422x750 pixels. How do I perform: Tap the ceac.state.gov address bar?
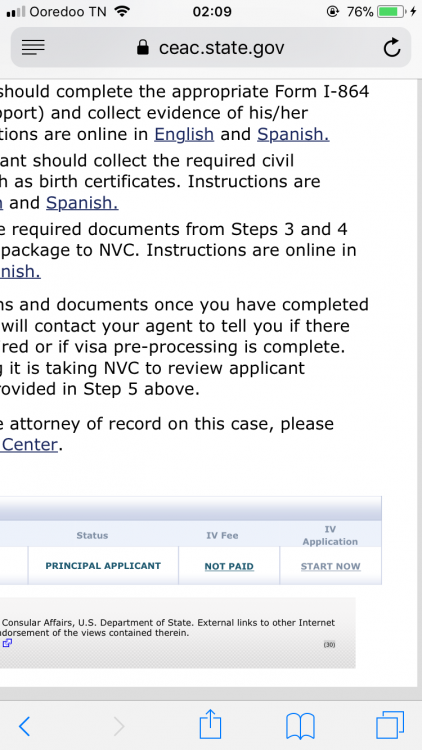[x=211, y=47]
